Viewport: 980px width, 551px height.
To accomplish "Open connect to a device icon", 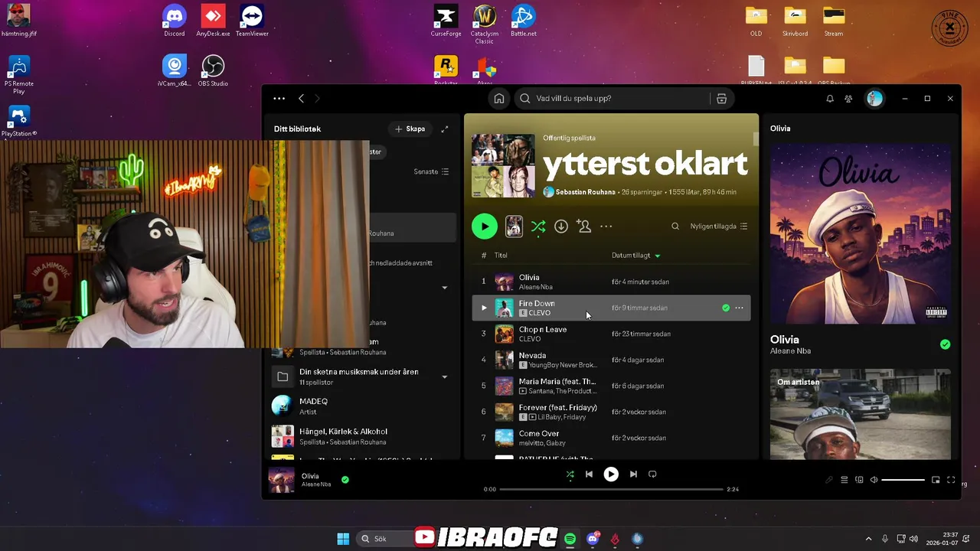I will (859, 480).
